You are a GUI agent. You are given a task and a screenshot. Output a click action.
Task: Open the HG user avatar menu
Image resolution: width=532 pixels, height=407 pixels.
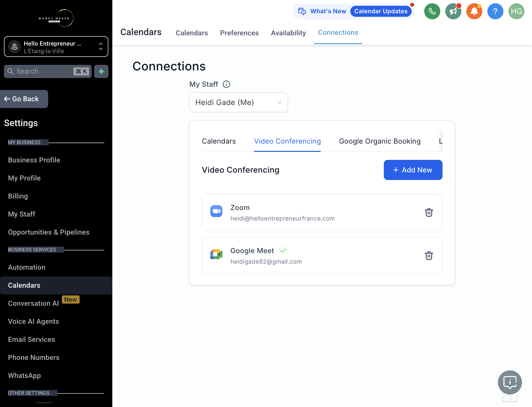pos(516,11)
